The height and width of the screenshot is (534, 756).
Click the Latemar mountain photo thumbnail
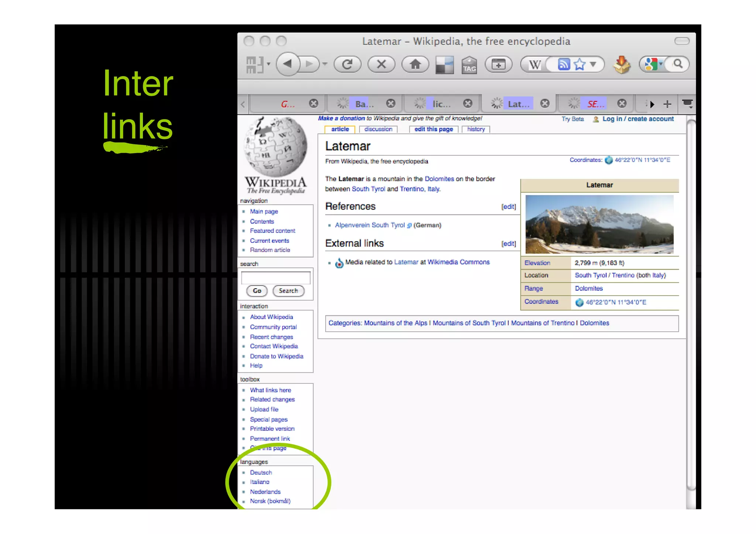[599, 224]
